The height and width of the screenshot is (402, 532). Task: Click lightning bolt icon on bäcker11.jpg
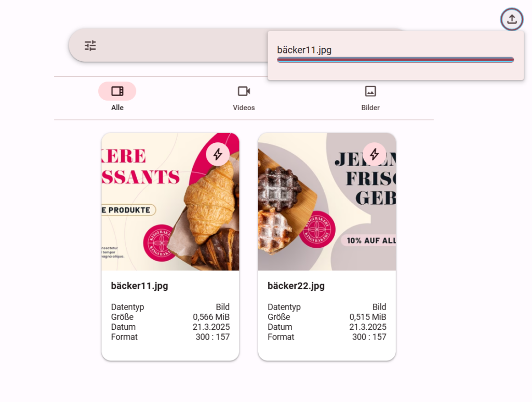[x=218, y=154]
